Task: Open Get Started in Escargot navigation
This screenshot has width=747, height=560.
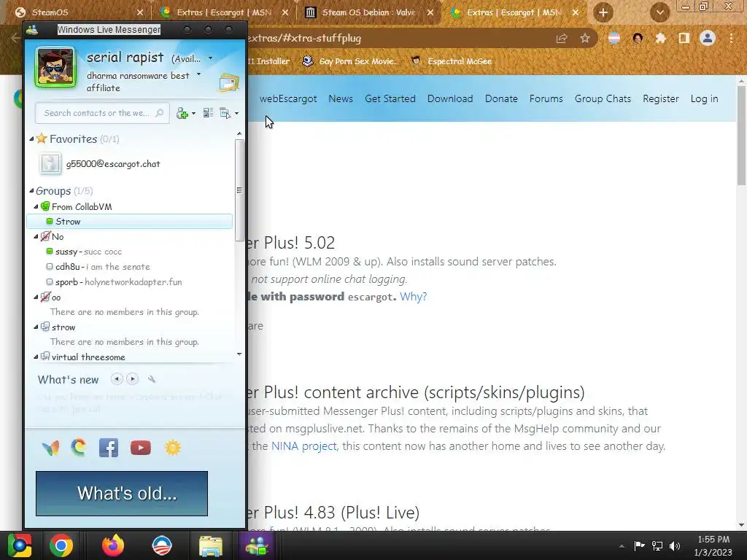Action: (x=390, y=98)
